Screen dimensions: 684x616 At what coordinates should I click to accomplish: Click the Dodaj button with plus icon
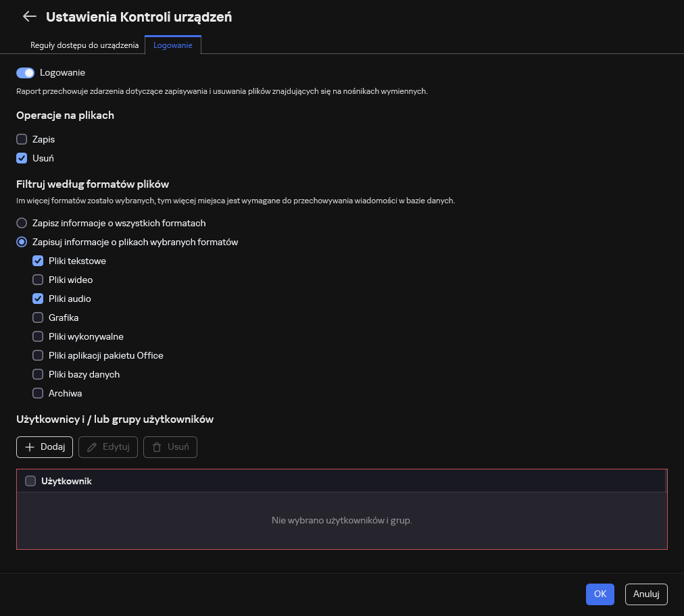45,447
